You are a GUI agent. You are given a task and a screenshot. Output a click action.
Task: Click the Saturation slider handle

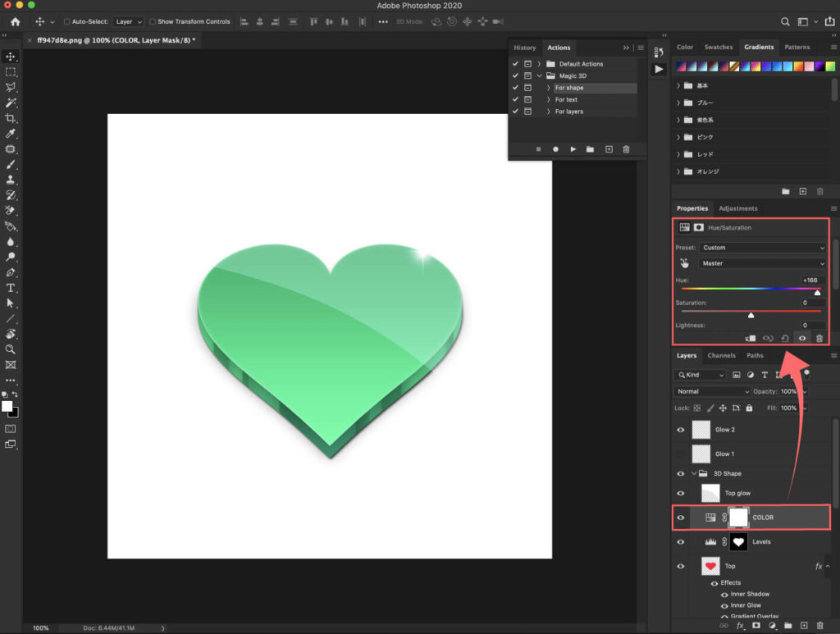click(x=751, y=315)
